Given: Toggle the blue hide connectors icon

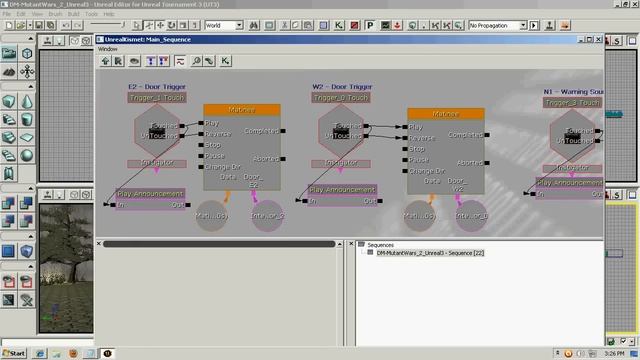Looking at the screenshot, I should click(x=151, y=61).
